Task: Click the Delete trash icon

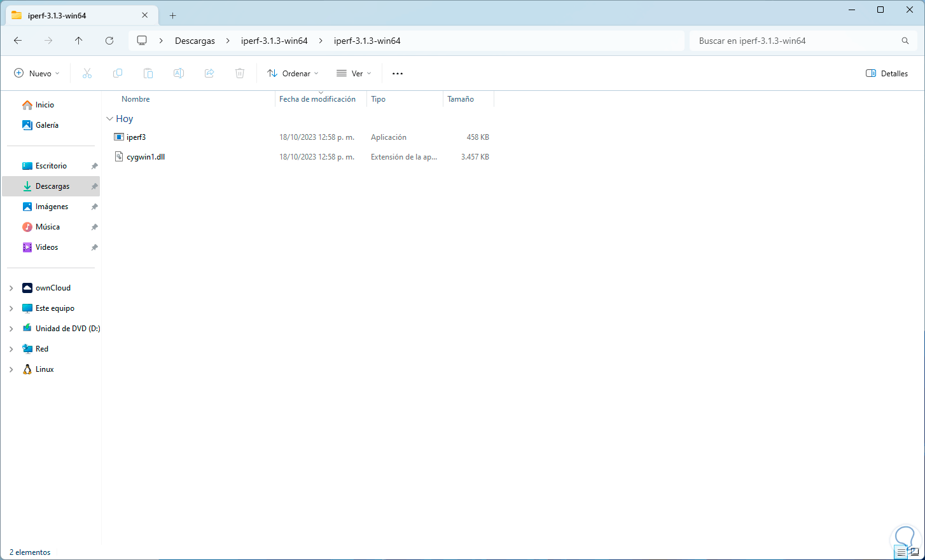Action: 240,73
